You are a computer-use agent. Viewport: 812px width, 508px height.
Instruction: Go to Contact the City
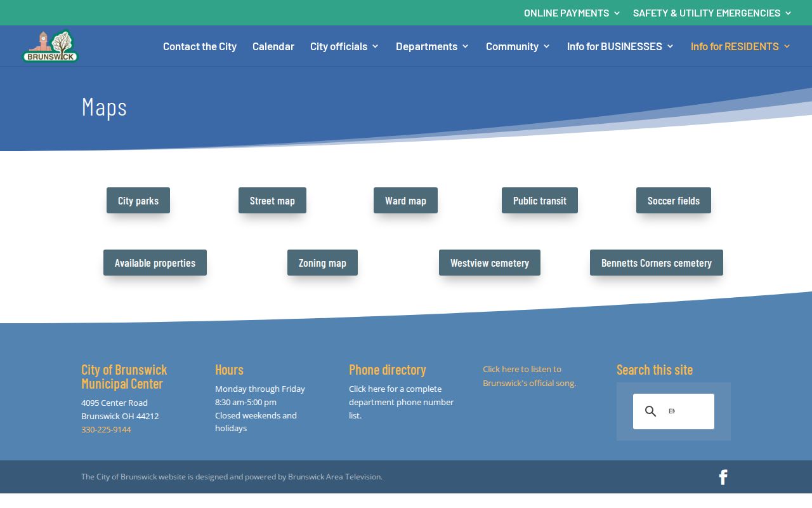[200, 46]
